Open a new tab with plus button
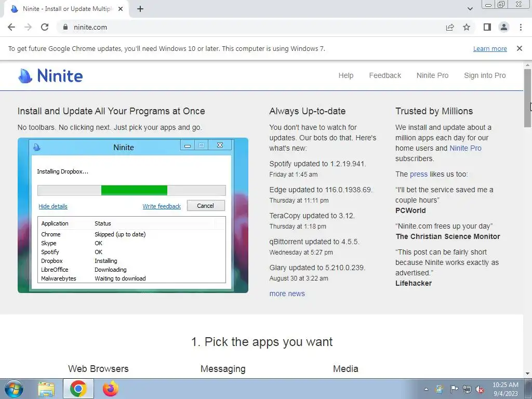Image resolution: width=532 pixels, height=399 pixels. [140, 9]
